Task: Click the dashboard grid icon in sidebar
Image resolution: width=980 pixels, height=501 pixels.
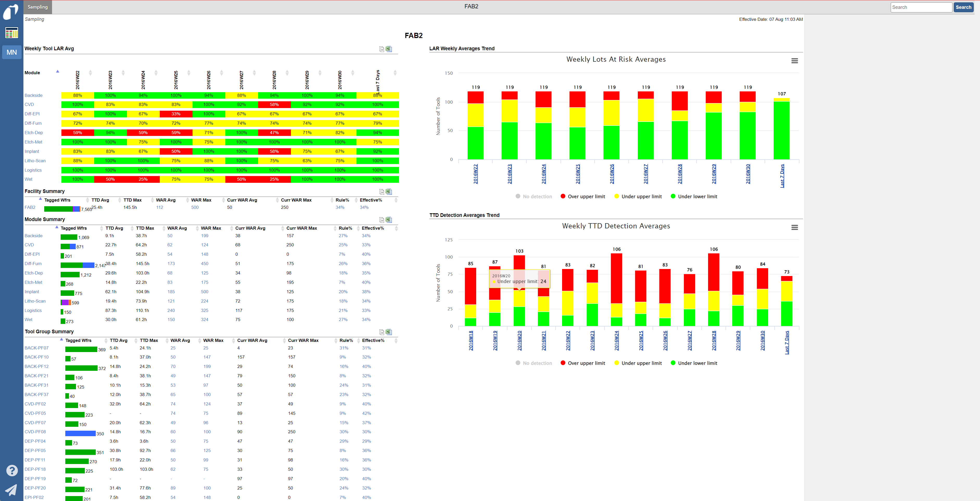Action: (x=11, y=33)
